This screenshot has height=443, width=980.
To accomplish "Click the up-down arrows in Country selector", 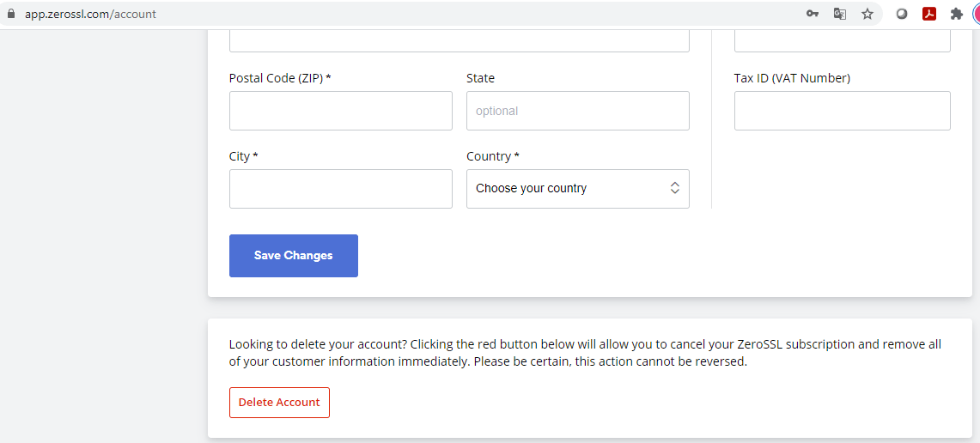I will 674,188.
